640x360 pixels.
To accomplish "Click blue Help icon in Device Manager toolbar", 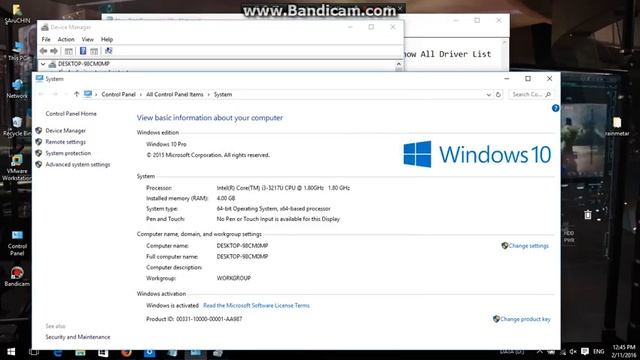I will tap(83, 51).
